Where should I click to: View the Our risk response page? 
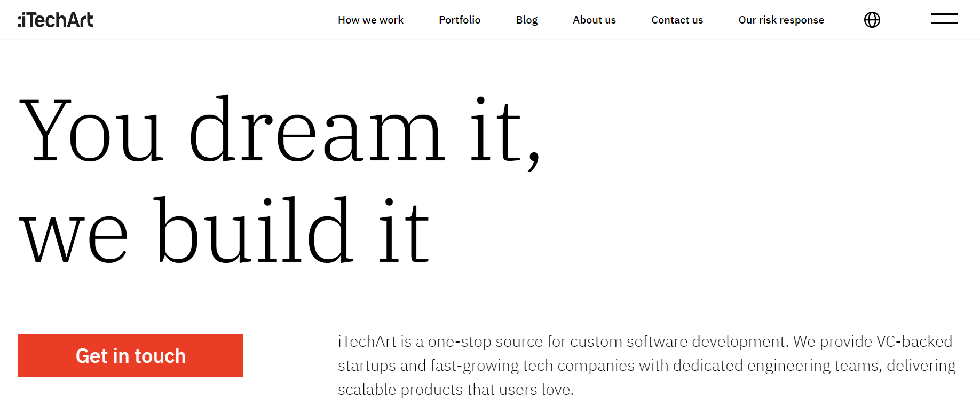pos(781,20)
